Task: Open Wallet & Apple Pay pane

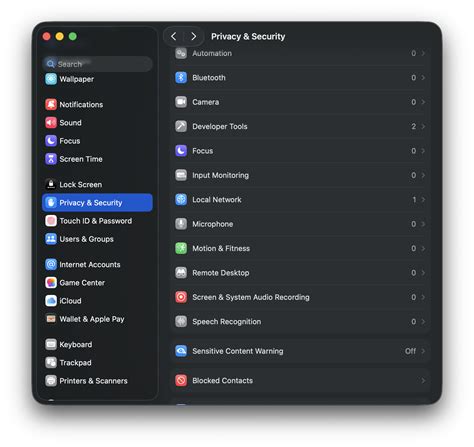Action: pyautogui.click(x=97, y=319)
